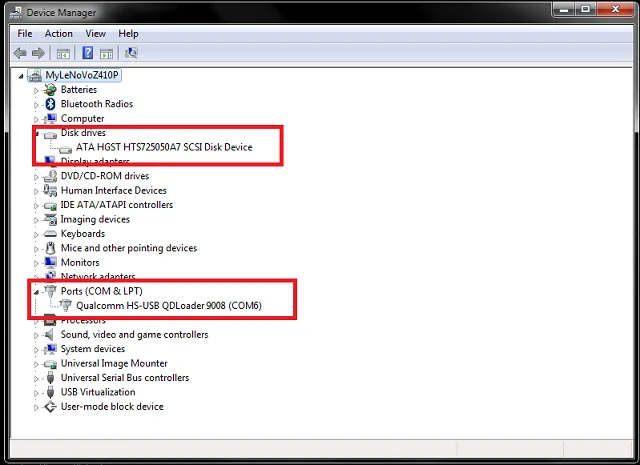Select the Human Interface Devices entry

click(x=113, y=191)
